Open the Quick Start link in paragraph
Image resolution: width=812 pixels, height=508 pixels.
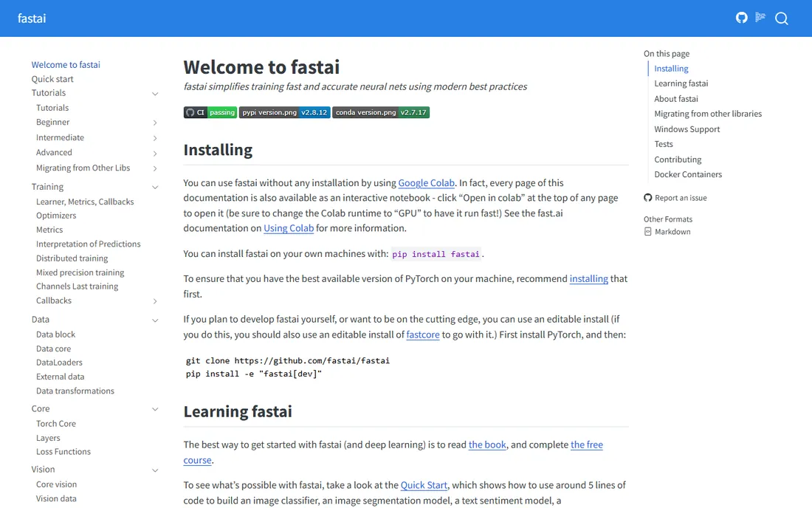pos(424,485)
